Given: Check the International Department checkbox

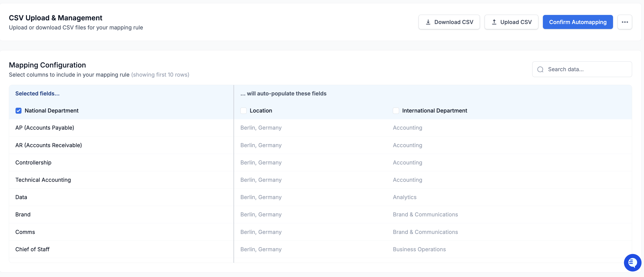Looking at the screenshot, I should click(x=396, y=111).
